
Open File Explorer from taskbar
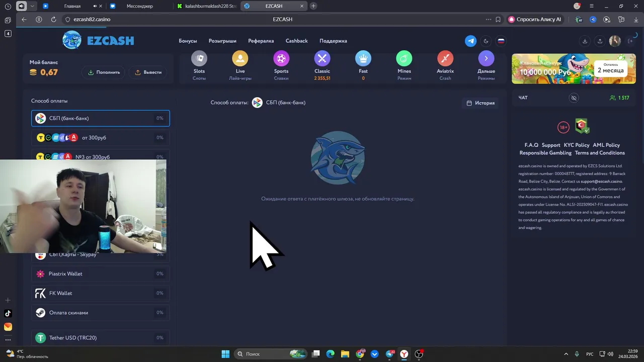(x=345, y=354)
